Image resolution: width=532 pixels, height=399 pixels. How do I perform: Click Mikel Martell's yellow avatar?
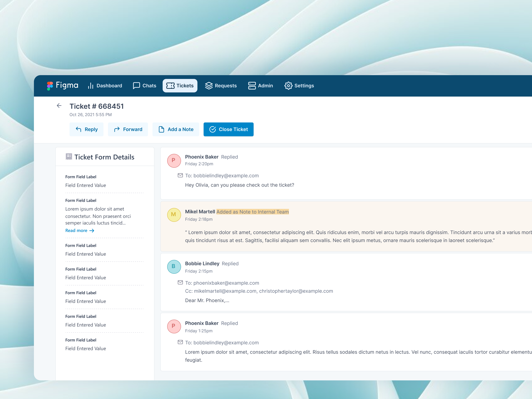click(x=174, y=215)
